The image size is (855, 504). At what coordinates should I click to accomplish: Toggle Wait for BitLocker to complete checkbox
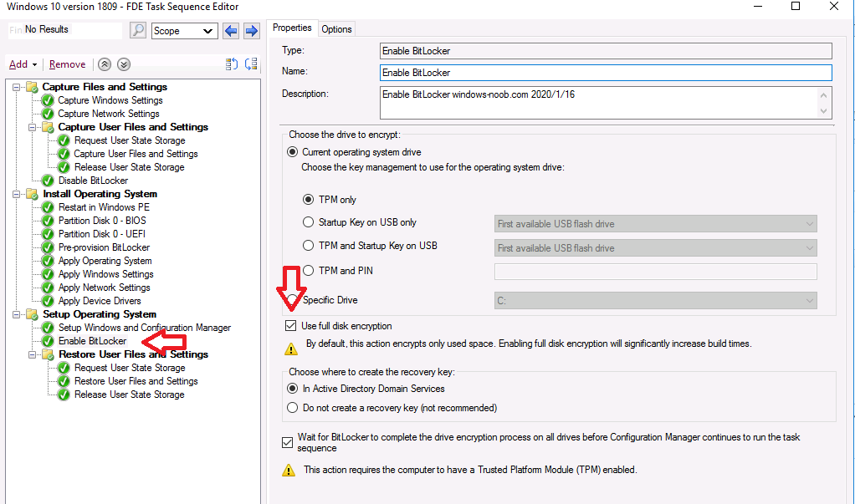click(287, 442)
